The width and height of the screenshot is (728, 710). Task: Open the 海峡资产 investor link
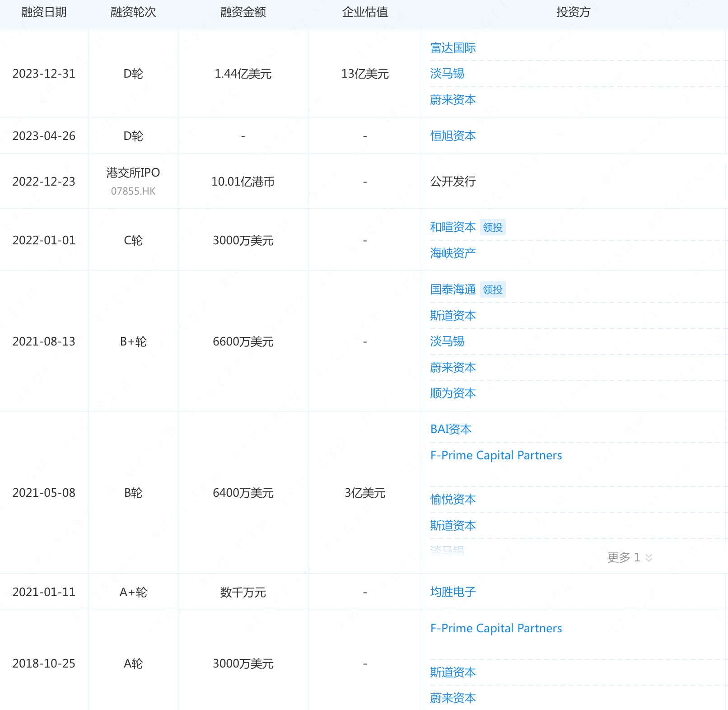453,253
